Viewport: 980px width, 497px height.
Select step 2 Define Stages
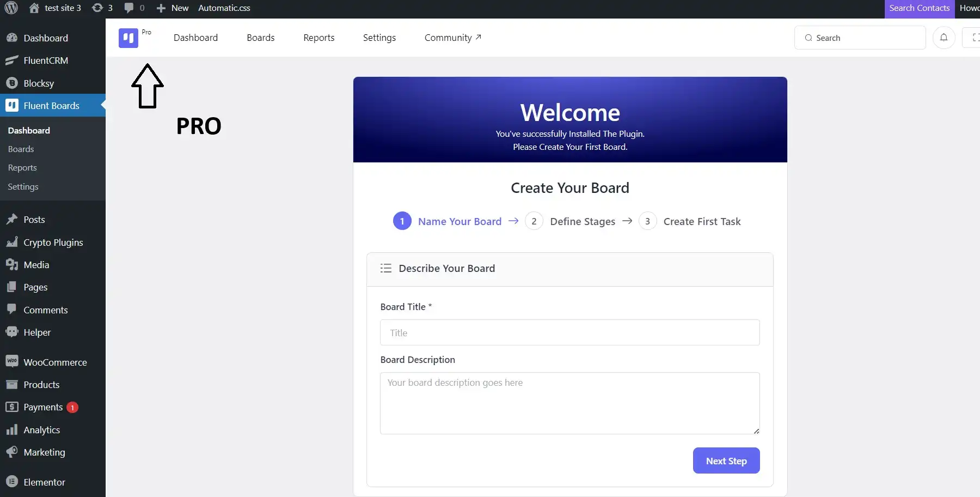pyautogui.click(x=570, y=221)
